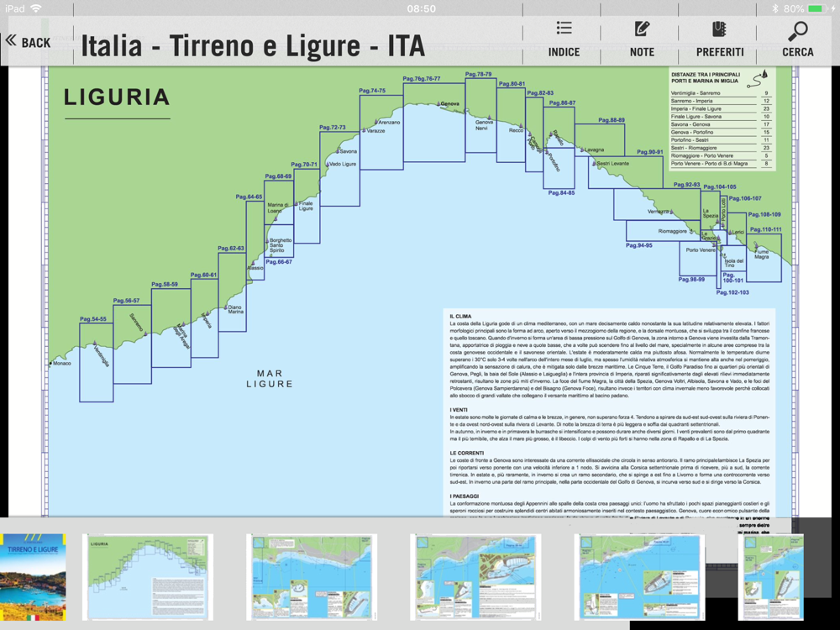
Task: Select map section Pag.90-91 near Sestri Levante
Action: click(x=626, y=172)
